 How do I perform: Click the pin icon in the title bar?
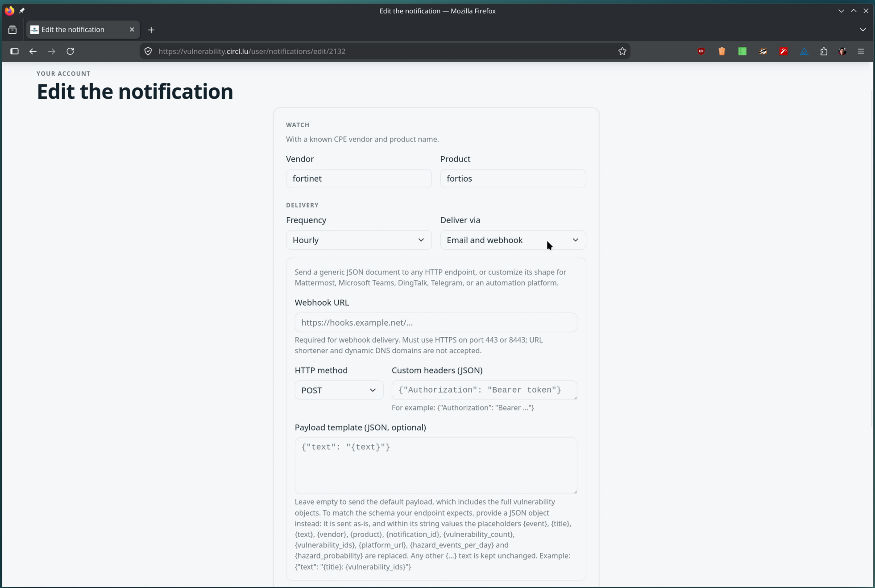pyautogui.click(x=22, y=11)
